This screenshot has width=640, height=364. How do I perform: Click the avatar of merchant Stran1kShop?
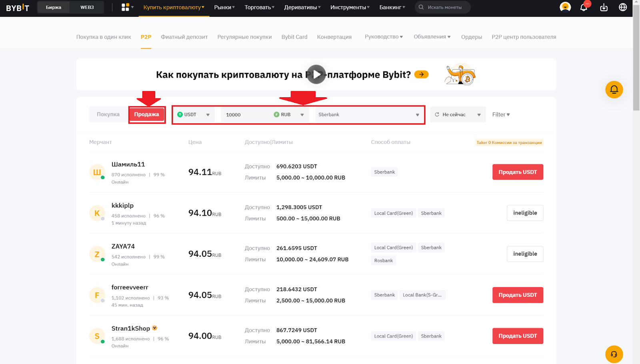point(97,336)
